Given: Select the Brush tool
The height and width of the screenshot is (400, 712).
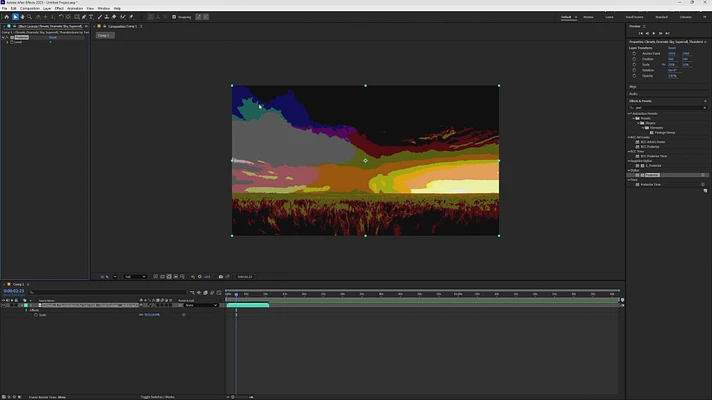Looking at the screenshot, I should (100, 17).
